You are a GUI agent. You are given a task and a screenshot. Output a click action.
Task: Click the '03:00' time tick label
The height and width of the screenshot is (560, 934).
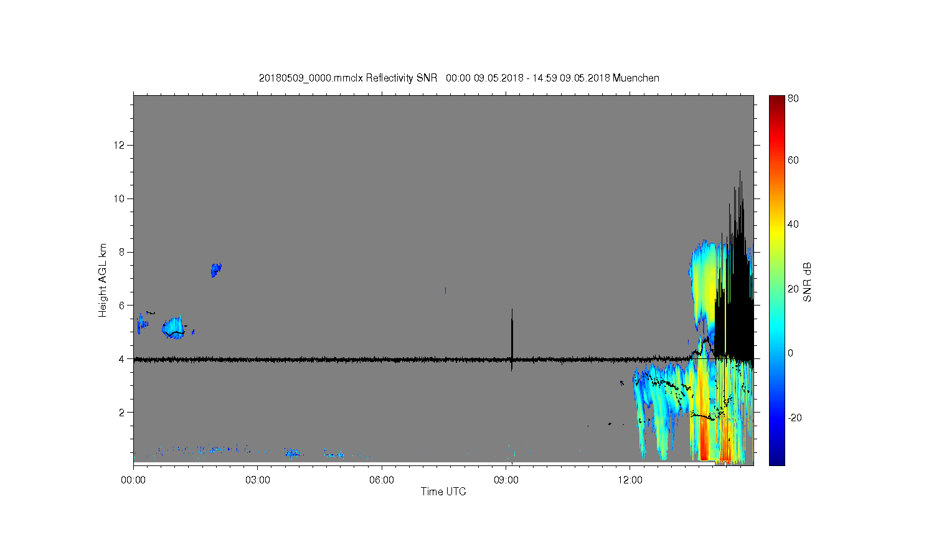pyautogui.click(x=257, y=480)
